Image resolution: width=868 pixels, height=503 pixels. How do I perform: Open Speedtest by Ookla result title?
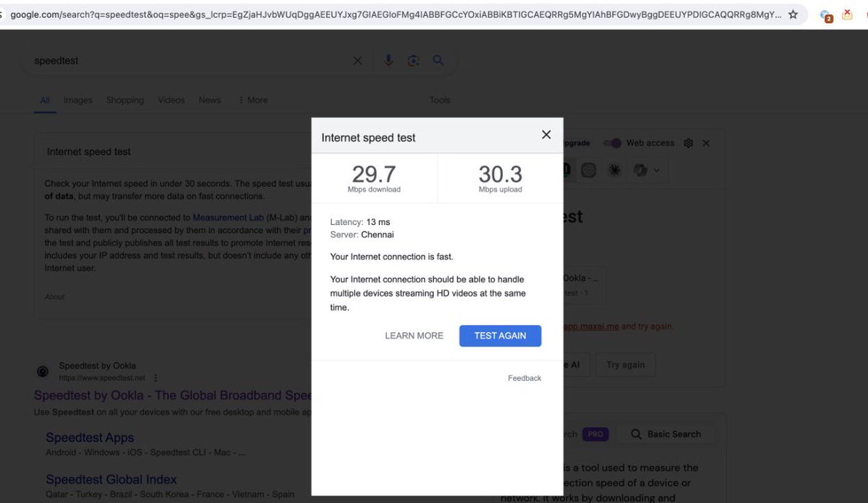tap(173, 395)
